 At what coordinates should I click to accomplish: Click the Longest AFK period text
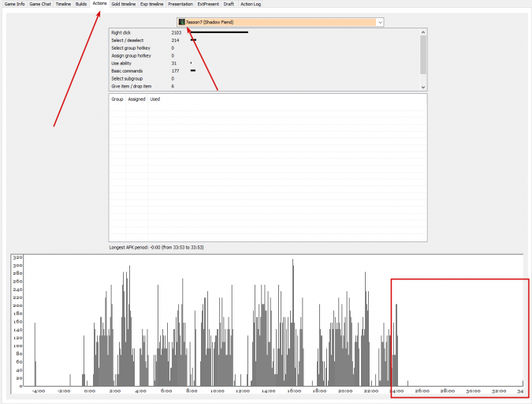click(156, 247)
